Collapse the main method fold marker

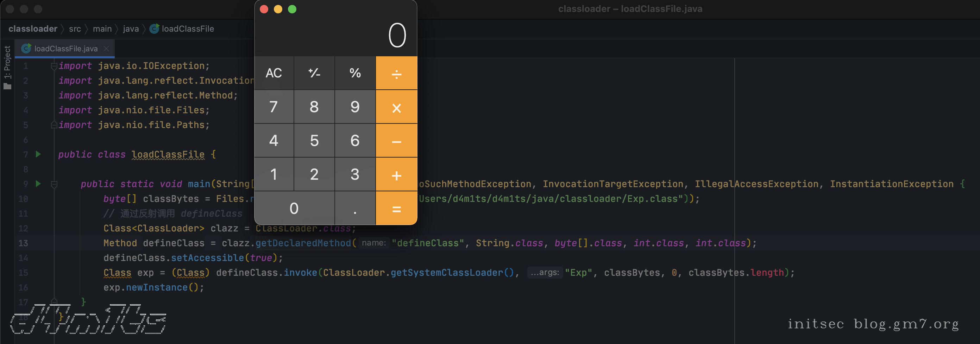pyautogui.click(x=54, y=184)
